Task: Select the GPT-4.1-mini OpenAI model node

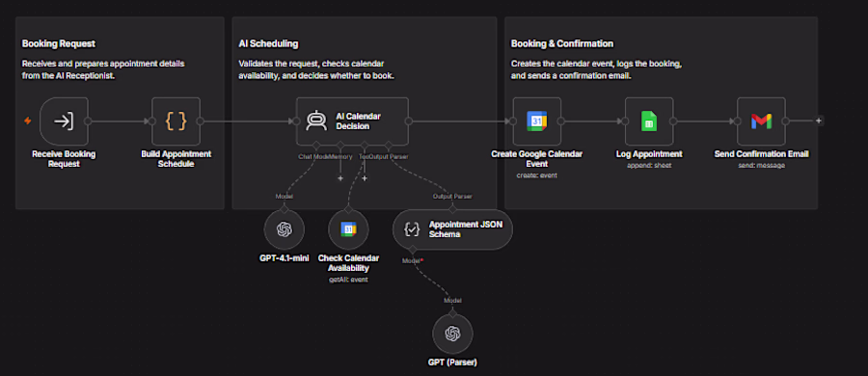Action: (284, 229)
